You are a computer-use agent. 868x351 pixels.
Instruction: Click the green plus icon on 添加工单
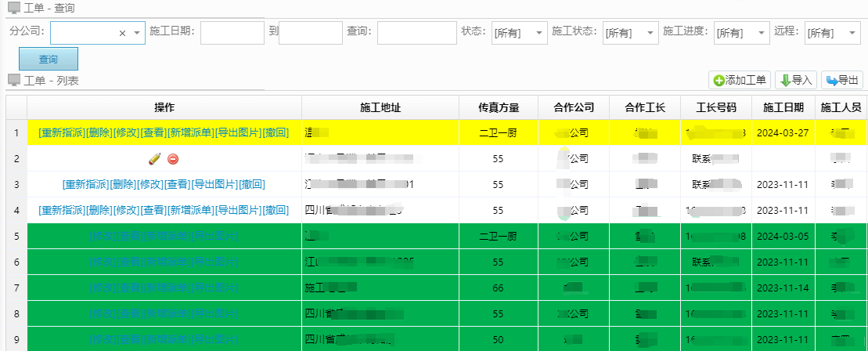coord(719,81)
